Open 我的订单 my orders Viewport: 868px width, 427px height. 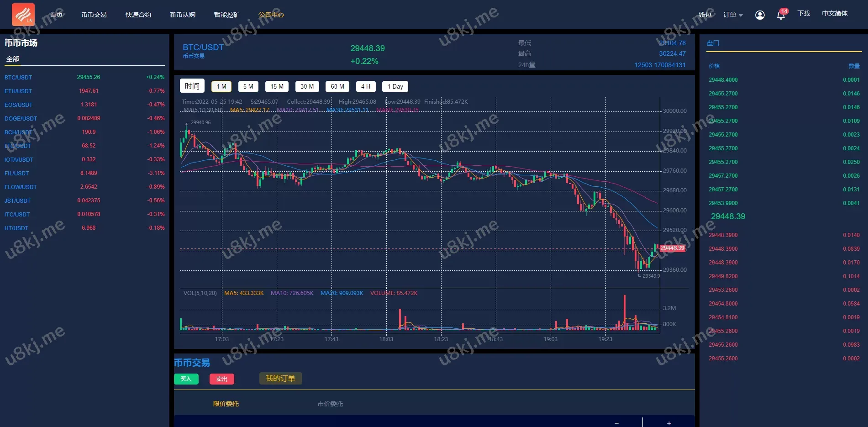click(x=280, y=379)
